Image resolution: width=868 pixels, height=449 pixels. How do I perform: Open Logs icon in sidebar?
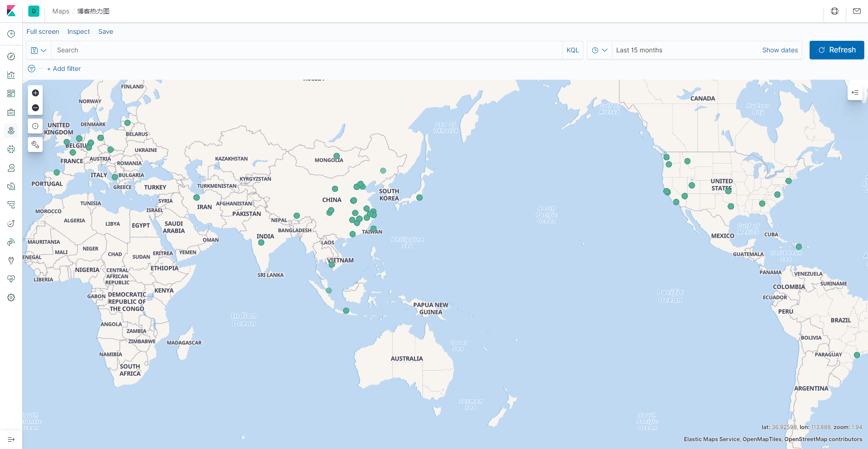[11, 186]
